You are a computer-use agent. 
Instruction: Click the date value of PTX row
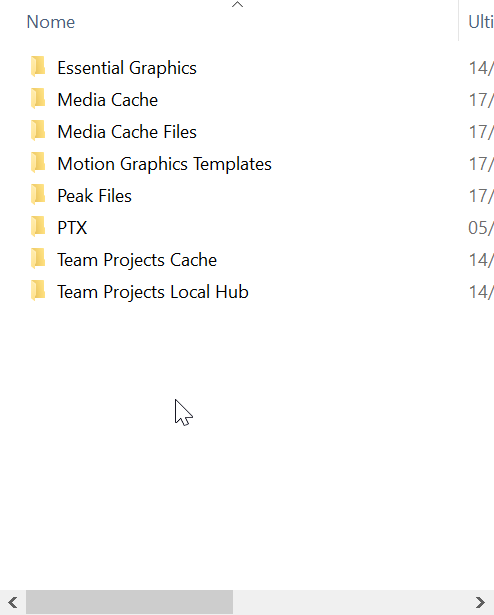481,228
